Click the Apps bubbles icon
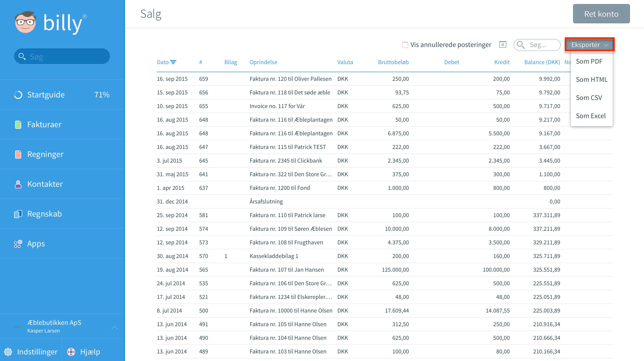Image resolution: width=644 pixels, height=361 pixels. (x=18, y=244)
